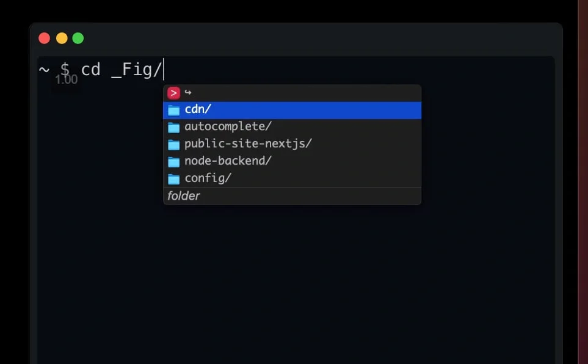Click the red Fig prompt icon
The image size is (588, 364).
tap(174, 93)
